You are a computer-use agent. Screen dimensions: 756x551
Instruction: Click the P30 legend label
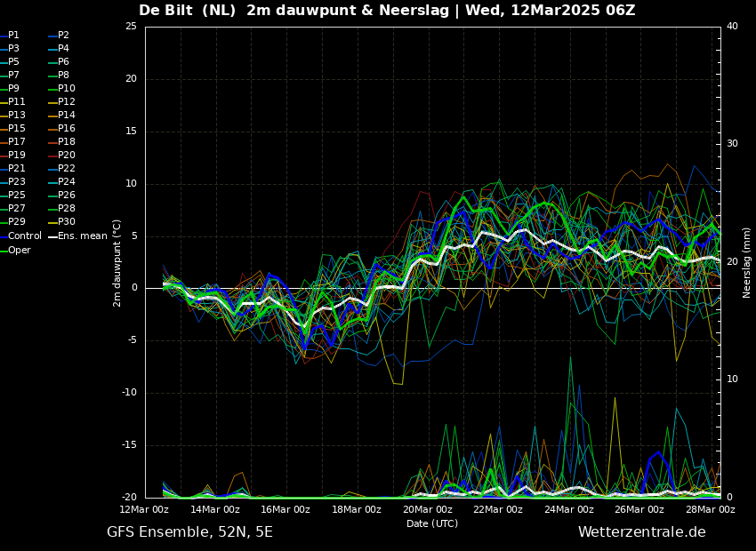click(66, 222)
